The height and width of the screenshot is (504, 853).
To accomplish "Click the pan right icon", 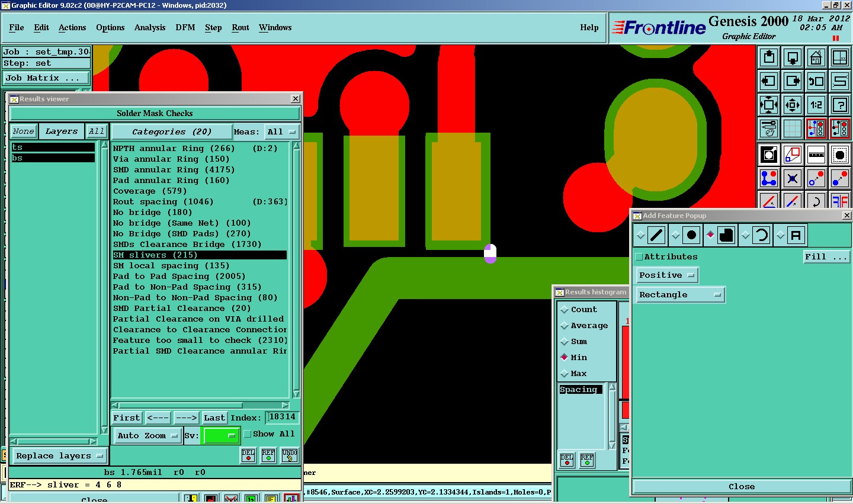I will pos(793,81).
